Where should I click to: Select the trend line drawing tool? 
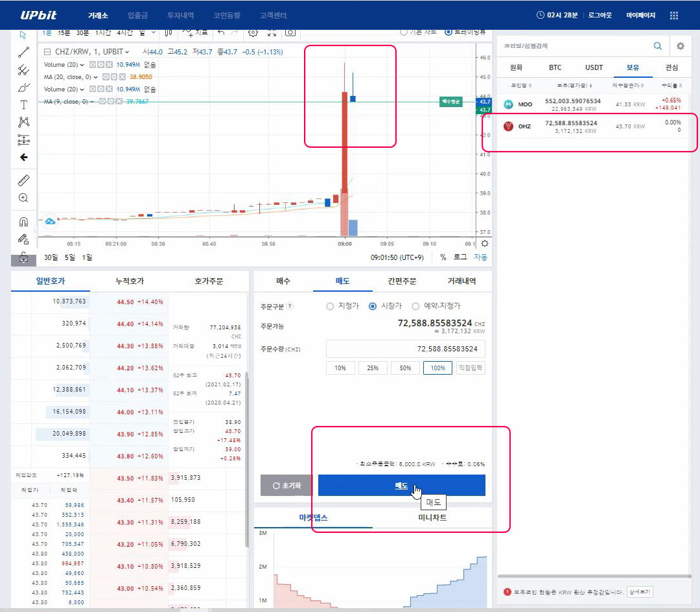(x=23, y=53)
